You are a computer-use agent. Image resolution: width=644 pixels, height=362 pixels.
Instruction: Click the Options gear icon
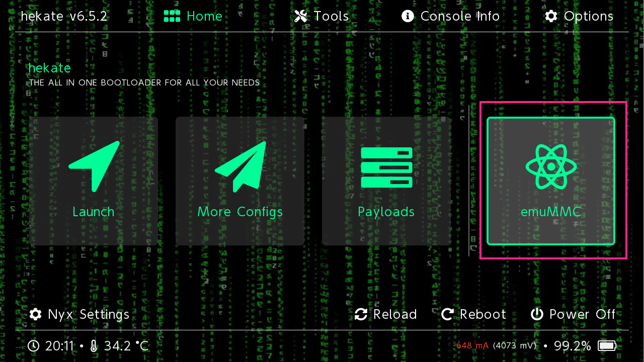551,16
